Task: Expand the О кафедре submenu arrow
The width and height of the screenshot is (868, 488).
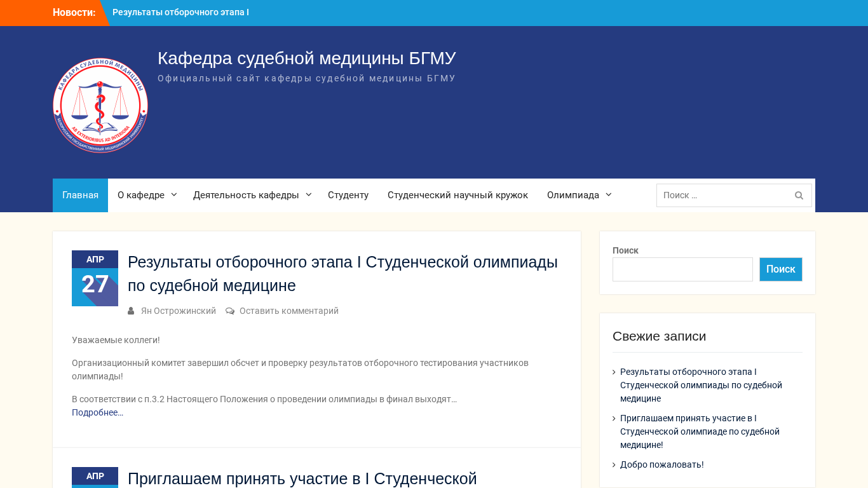Action: point(174,194)
